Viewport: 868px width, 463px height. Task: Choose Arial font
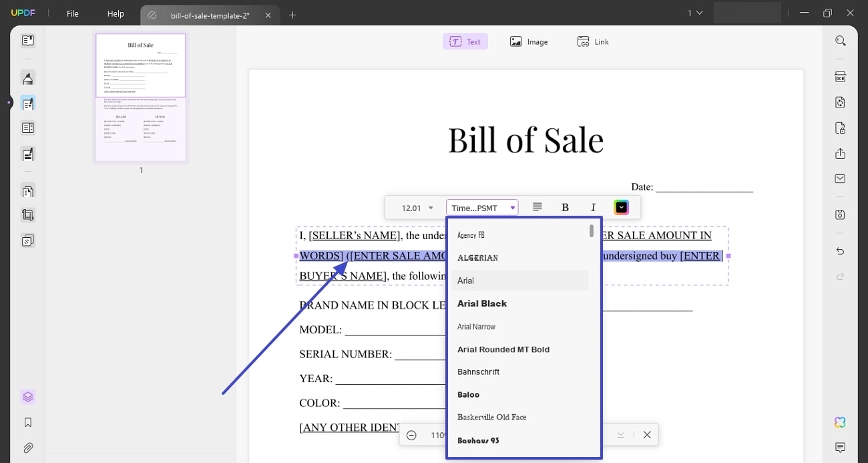(x=519, y=281)
